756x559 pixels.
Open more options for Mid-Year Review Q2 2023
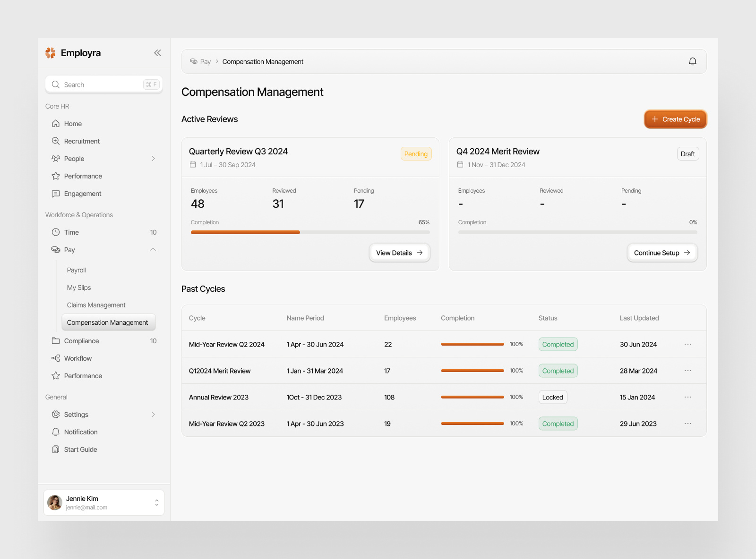click(x=688, y=423)
